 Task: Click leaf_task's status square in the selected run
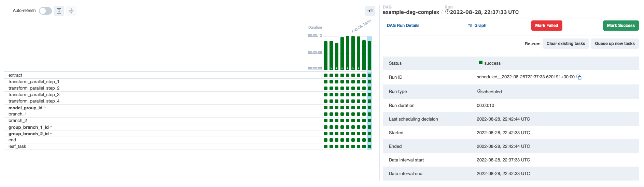coord(369,146)
